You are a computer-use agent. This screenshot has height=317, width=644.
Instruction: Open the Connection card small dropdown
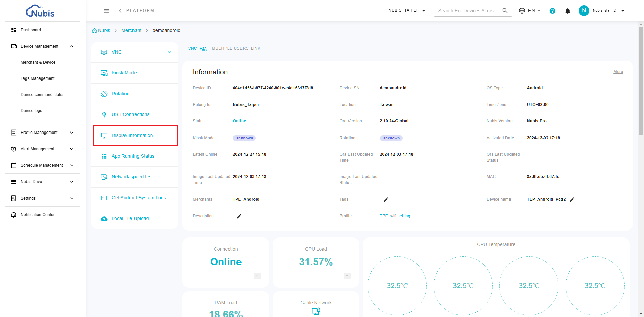(257, 276)
